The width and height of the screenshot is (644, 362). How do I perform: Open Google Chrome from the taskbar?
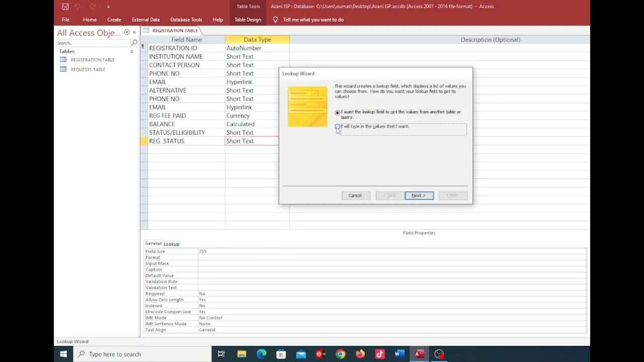pos(341,354)
